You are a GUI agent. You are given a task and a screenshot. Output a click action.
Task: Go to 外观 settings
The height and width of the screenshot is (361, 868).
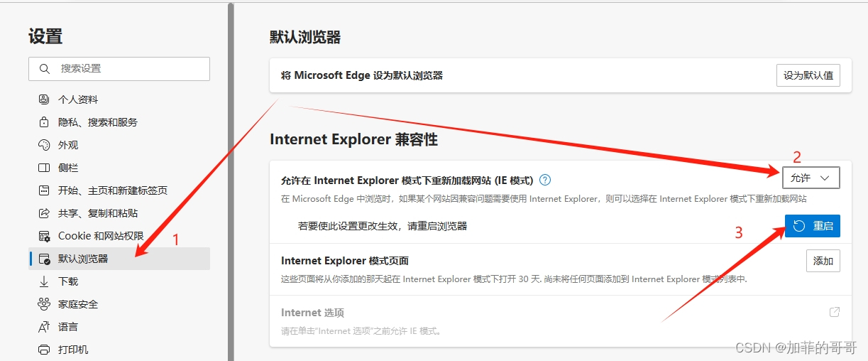coord(119,145)
